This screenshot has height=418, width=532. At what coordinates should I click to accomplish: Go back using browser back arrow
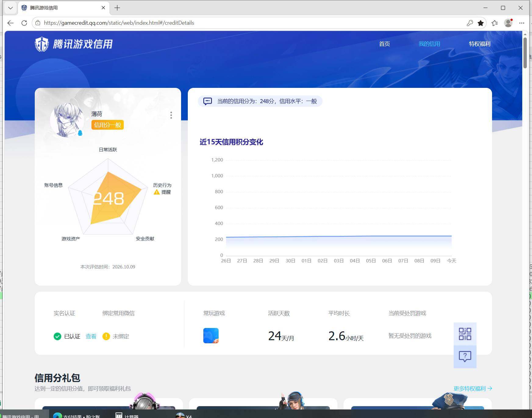point(11,23)
